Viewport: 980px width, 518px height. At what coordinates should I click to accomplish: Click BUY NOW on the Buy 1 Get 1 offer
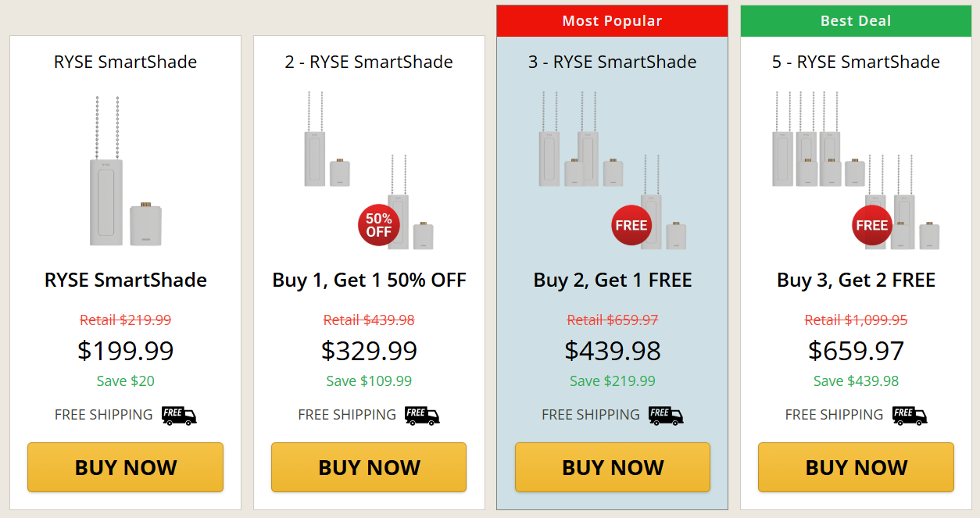368,467
